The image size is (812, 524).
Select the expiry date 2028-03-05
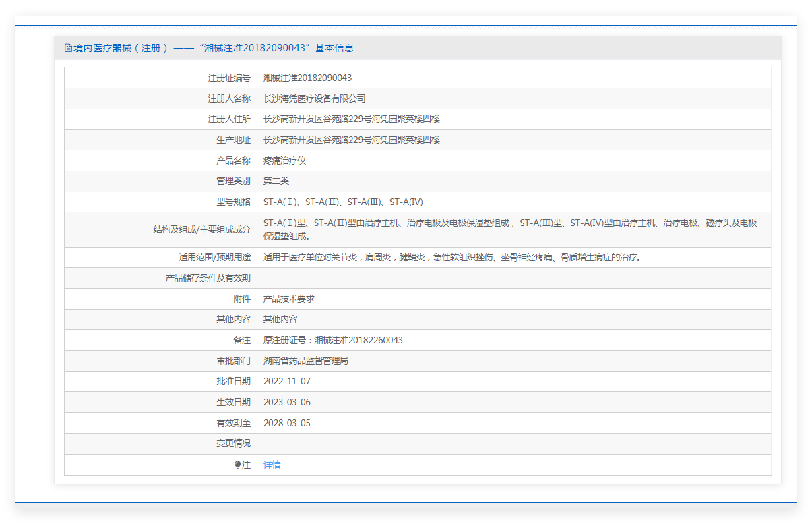(x=287, y=423)
